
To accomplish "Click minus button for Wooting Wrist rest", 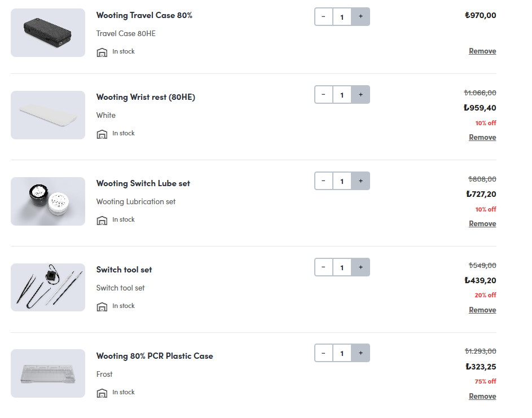I will click(x=323, y=95).
